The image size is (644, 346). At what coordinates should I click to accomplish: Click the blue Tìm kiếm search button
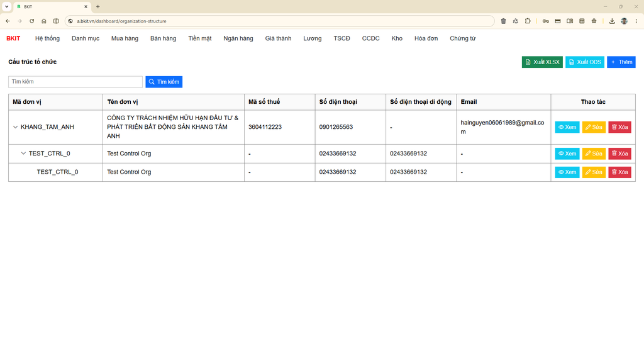click(164, 82)
